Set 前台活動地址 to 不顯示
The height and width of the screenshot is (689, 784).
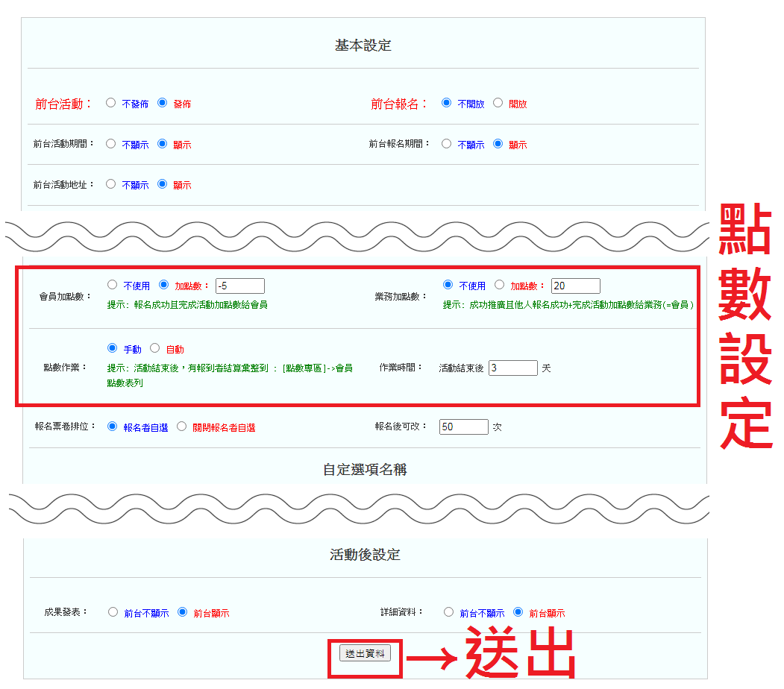111,183
